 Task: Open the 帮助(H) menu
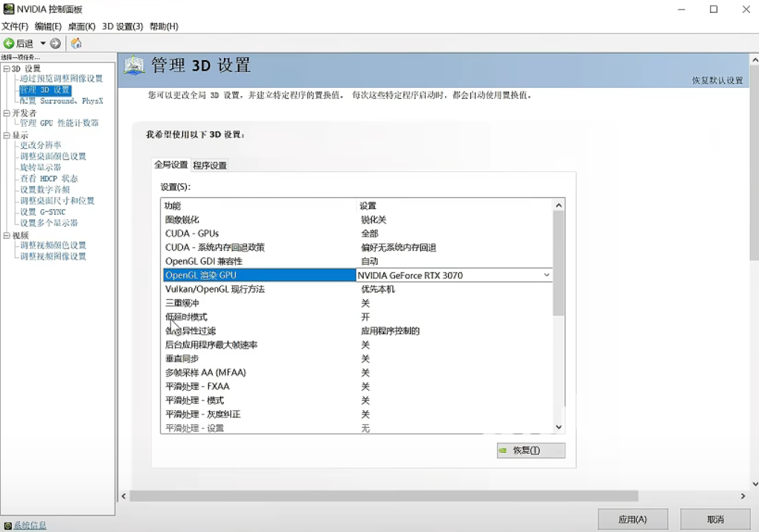click(x=164, y=27)
